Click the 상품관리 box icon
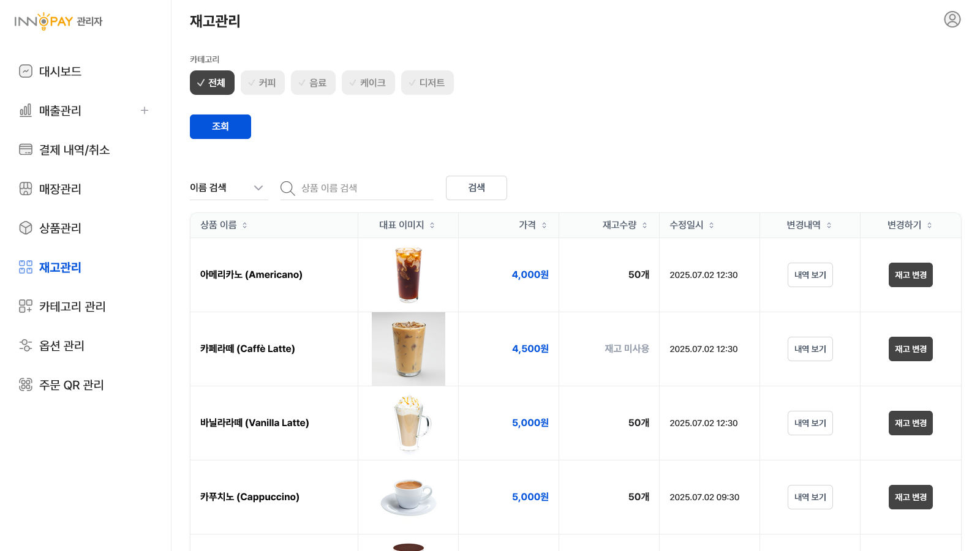The image size is (980, 551). (x=26, y=228)
